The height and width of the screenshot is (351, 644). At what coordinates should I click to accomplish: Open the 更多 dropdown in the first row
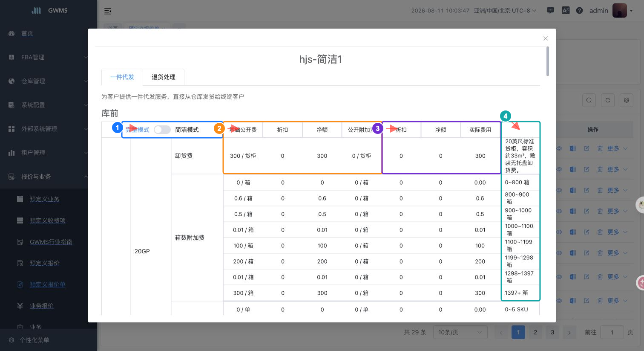point(618,148)
